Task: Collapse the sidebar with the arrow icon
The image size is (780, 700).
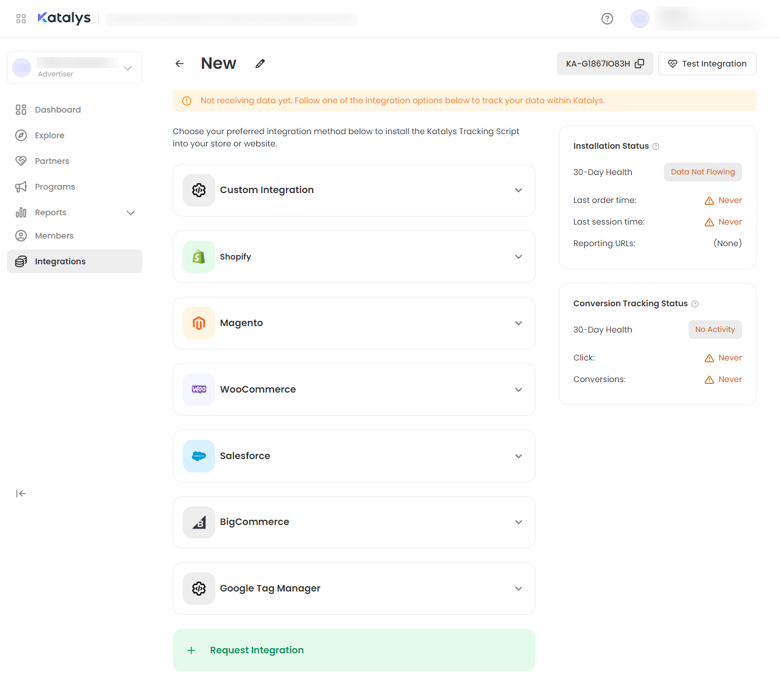Action: 21,494
